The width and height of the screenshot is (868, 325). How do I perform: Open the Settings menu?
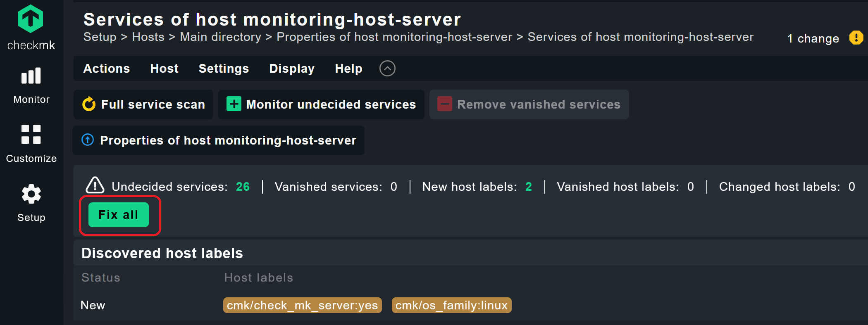pyautogui.click(x=224, y=69)
